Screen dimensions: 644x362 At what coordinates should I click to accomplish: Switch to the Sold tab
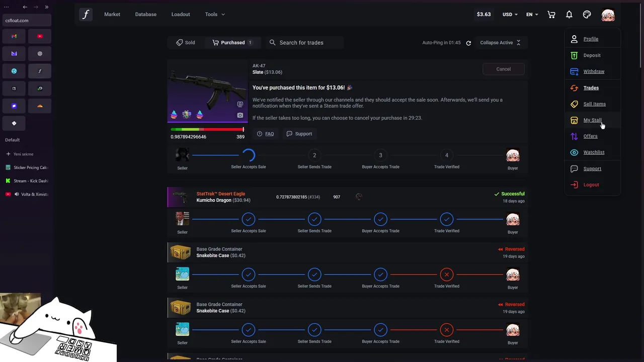[x=185, y=43]
